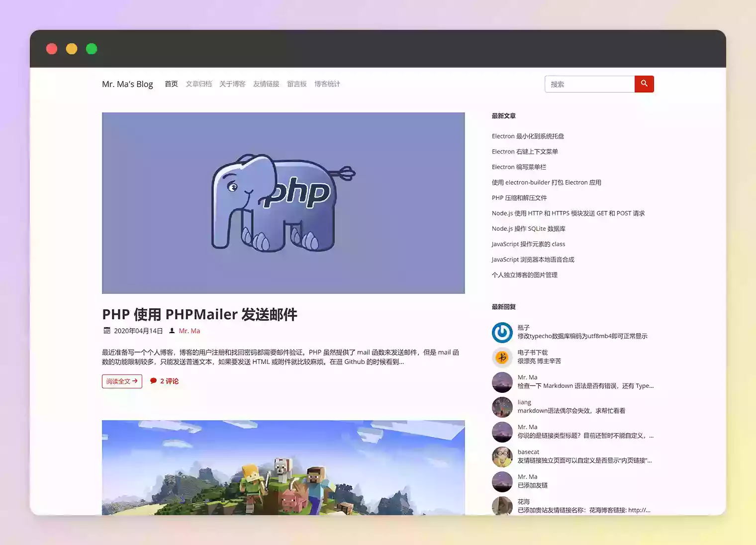This screenshot has height=545, width=756.
Task: Open the Node.js 操作 SQLite 数据库 link
Action: pos(528,228)
